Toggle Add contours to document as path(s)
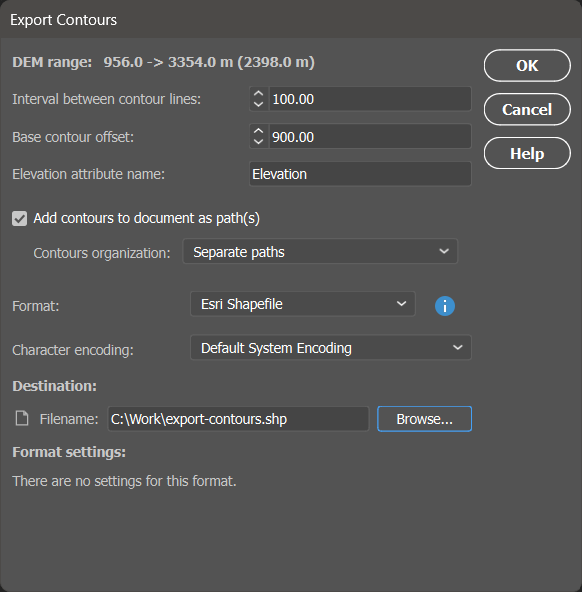Image resolution: width=582 pixels, height=592 pixels. (19, 218)
